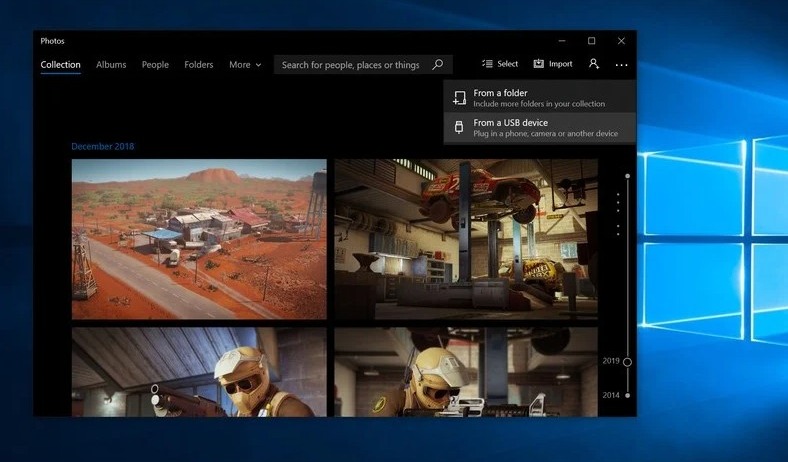Open the desert outback town photo
Screen dimensions: 788x462
(199, 239)
